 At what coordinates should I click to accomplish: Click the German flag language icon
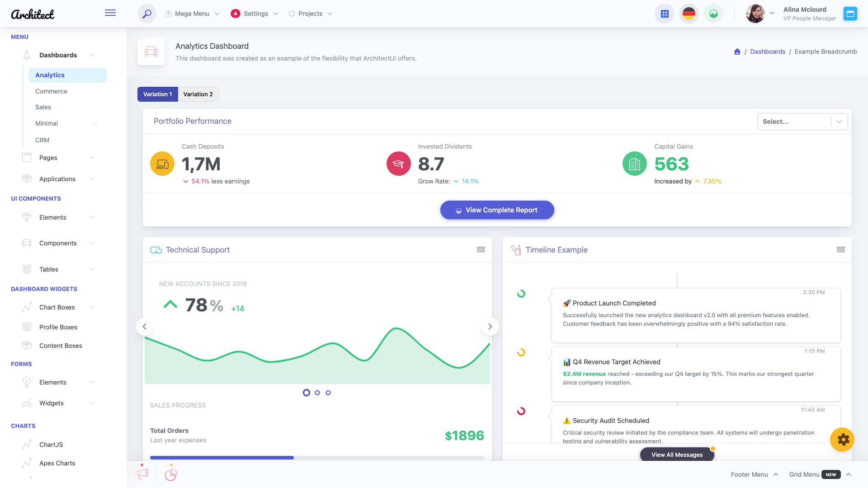(689, 14)
